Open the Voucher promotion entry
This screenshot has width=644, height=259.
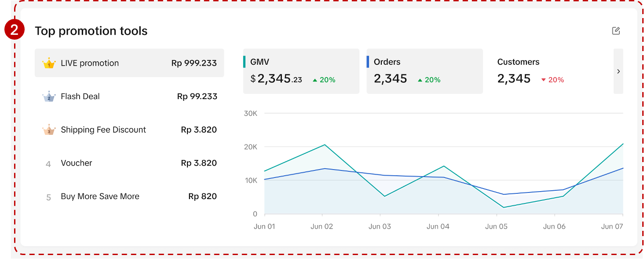[129, 163]
